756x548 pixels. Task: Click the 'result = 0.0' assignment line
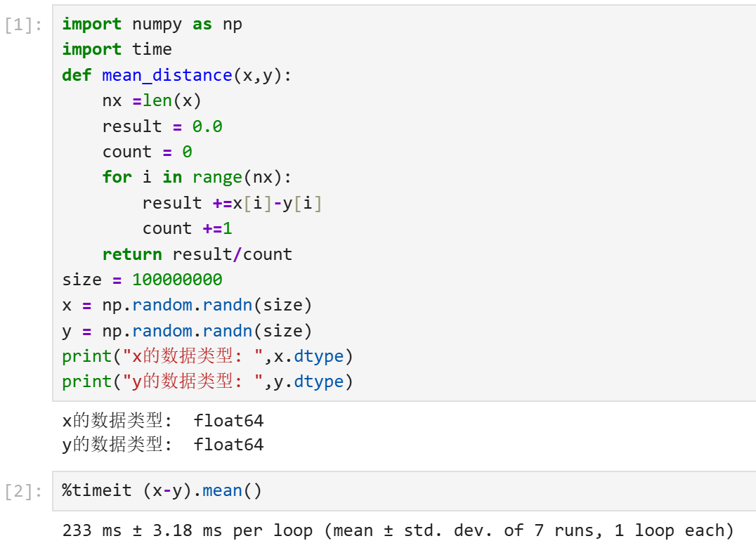162,126
